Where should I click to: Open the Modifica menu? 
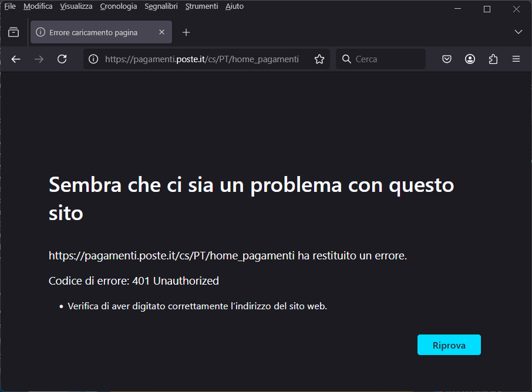38,6
